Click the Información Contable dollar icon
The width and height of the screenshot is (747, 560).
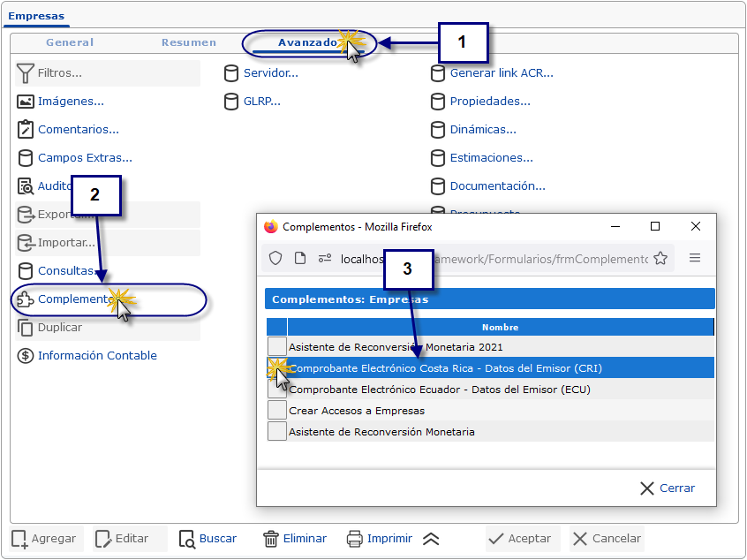point(26,356)
